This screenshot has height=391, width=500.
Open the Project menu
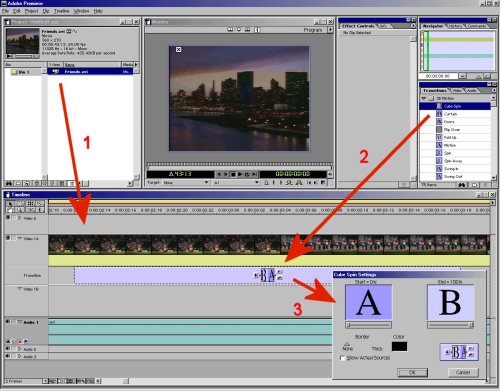tap(31, 11)
